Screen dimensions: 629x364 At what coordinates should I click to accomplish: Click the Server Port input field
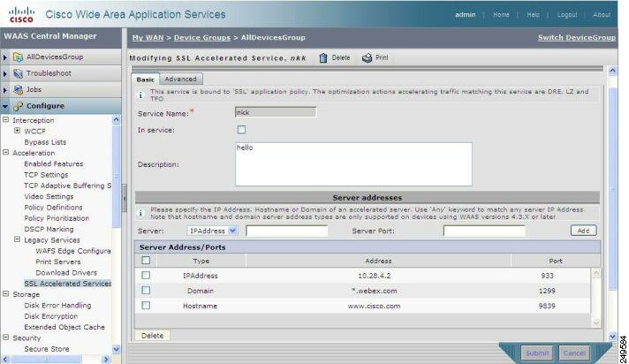(484, 231)
